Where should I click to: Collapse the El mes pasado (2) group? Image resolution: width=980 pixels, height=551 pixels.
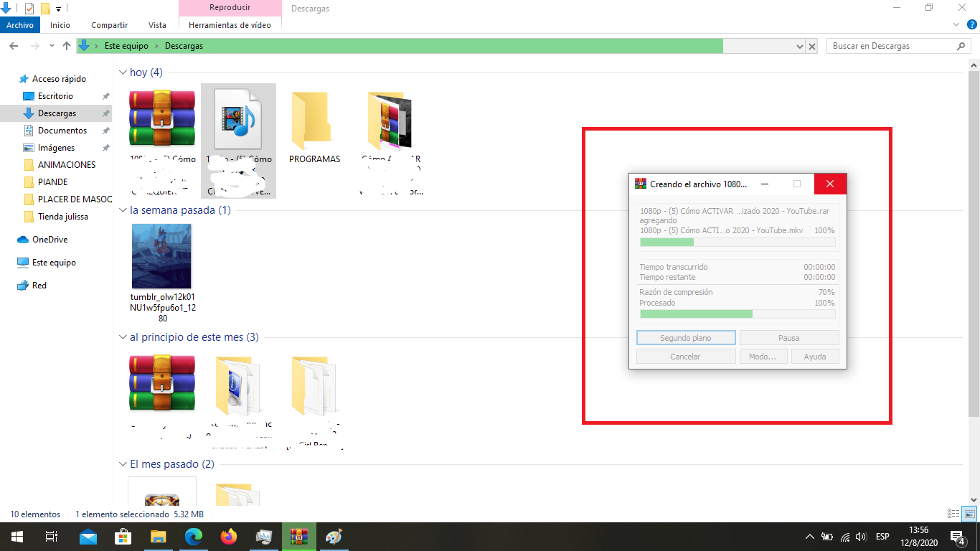click(x=123, y=464)
